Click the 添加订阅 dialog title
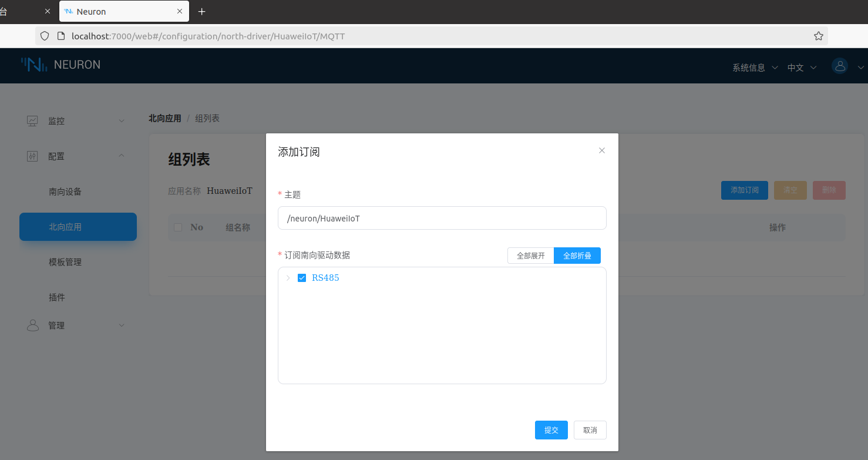The height and width of the screenshot is (460, 868). tap(299, 152)
